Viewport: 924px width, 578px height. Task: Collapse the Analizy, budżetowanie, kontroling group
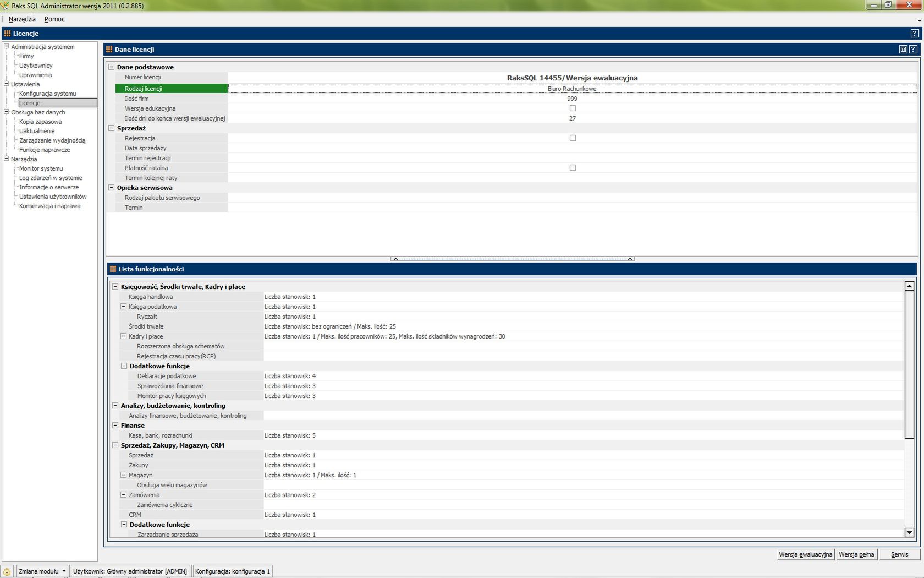pyautogui.click(x=115, y=406)
